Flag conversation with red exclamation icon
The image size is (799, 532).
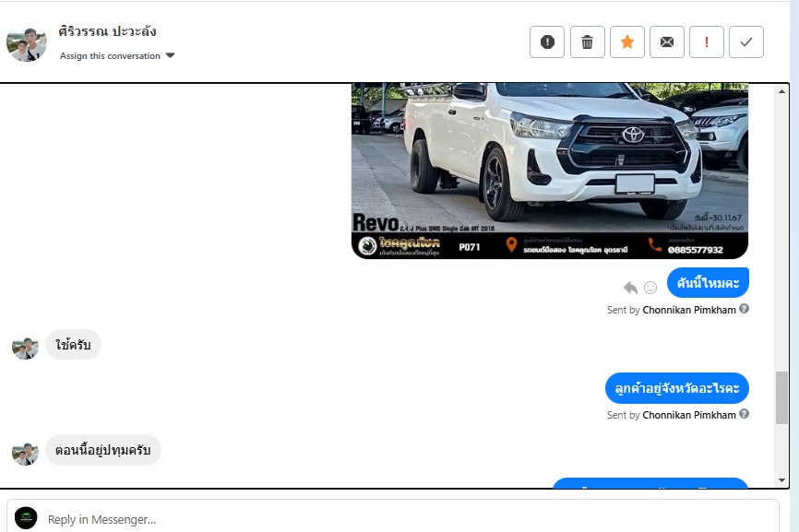click(x=706, y=41)
